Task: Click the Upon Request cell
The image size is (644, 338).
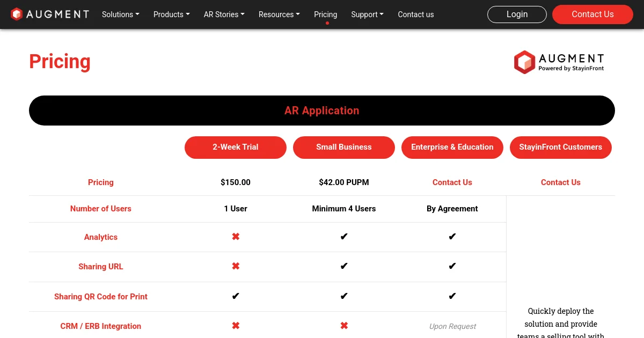Action: 452,326
